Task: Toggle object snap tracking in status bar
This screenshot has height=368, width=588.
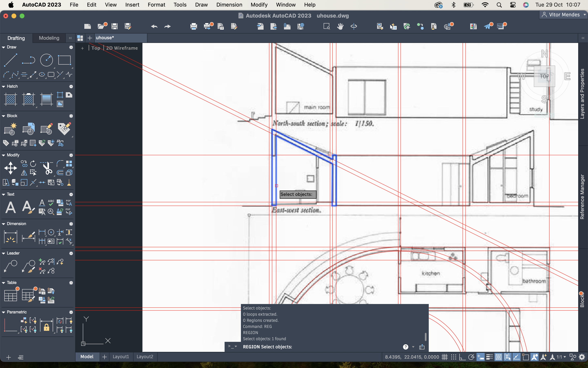Action: coord(516,357)
